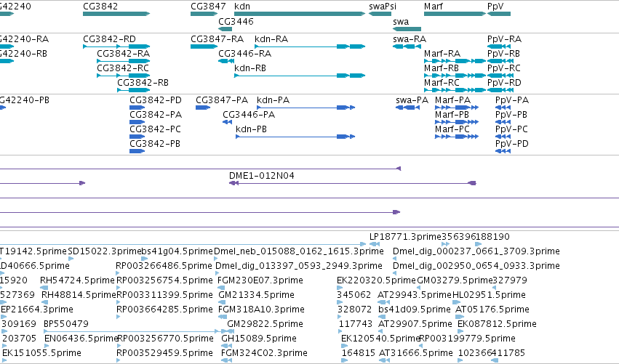Open the PpV-PA protein label
Viewport: 619px width, 364px height.
[x=512, y=100]
